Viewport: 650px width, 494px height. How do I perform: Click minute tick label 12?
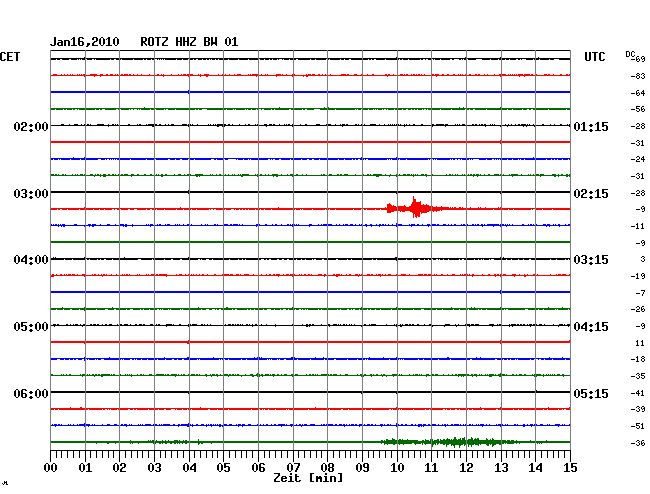(x=466, y=468)
